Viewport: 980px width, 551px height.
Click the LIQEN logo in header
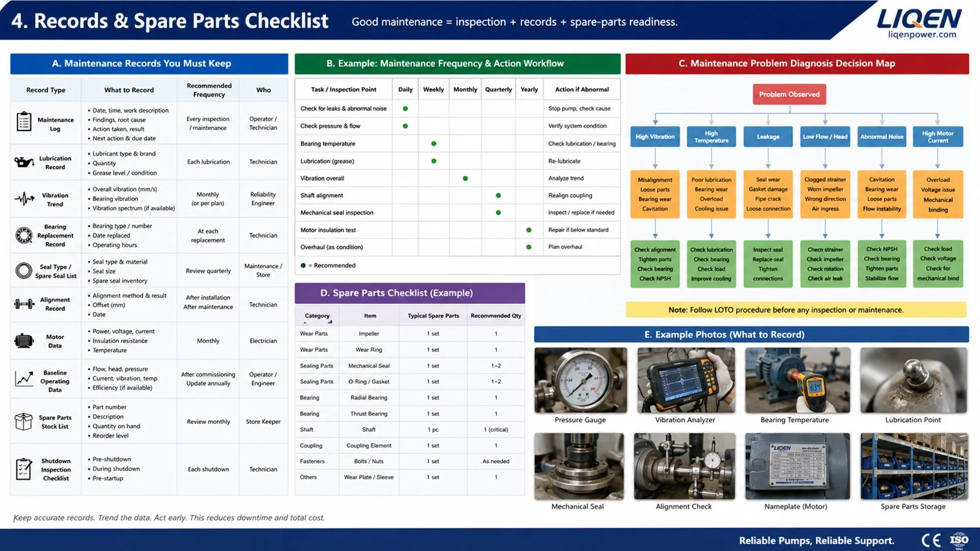919,19
